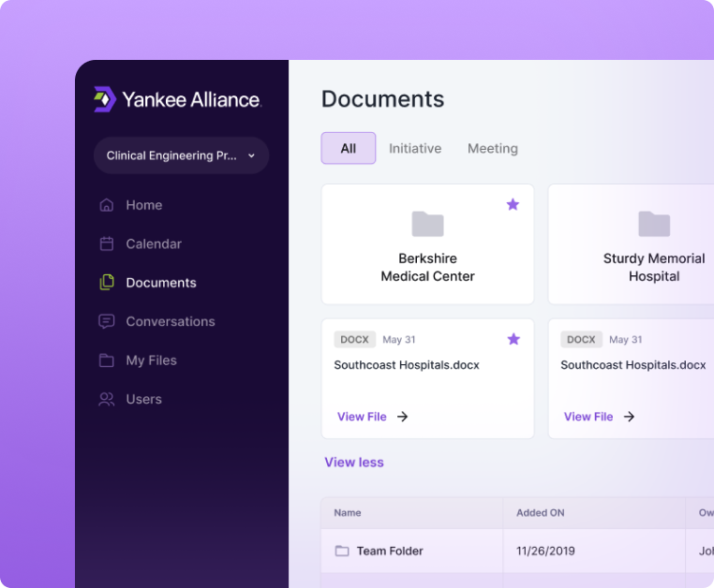Screen dimensions: 714x588
Task: Open the Users people icon
Action: [107, 399]
